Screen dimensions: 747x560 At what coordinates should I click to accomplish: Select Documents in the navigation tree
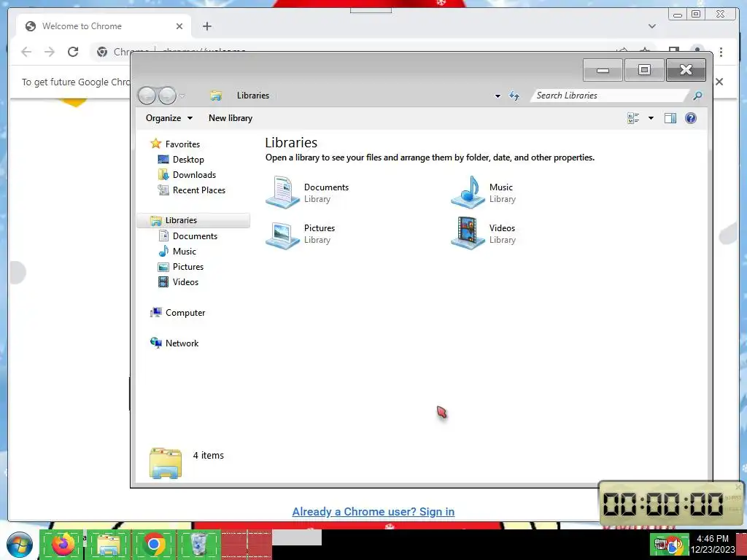[187, 236]
